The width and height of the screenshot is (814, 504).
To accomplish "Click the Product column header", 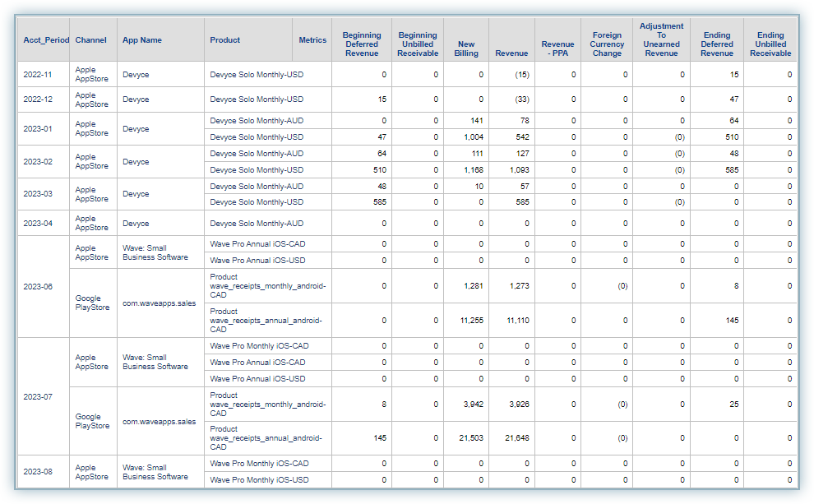I will pyautogui.click(x=225, y=40).
